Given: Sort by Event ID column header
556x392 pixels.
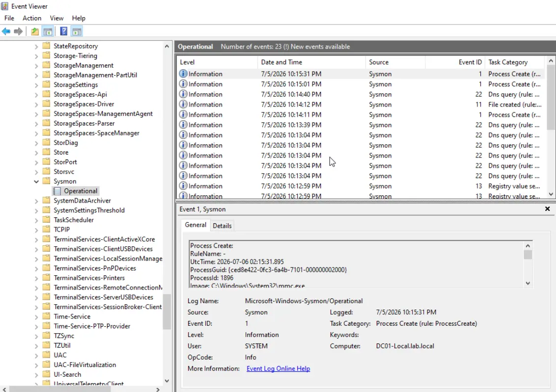Looking at the screenshot, I should [455, 62].
